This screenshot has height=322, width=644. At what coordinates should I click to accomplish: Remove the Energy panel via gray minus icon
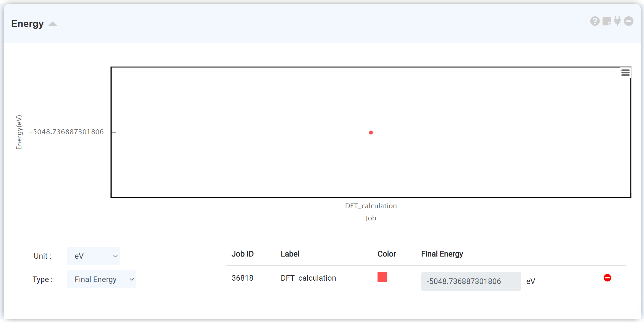pyautogui.click(x=628, y=21)
